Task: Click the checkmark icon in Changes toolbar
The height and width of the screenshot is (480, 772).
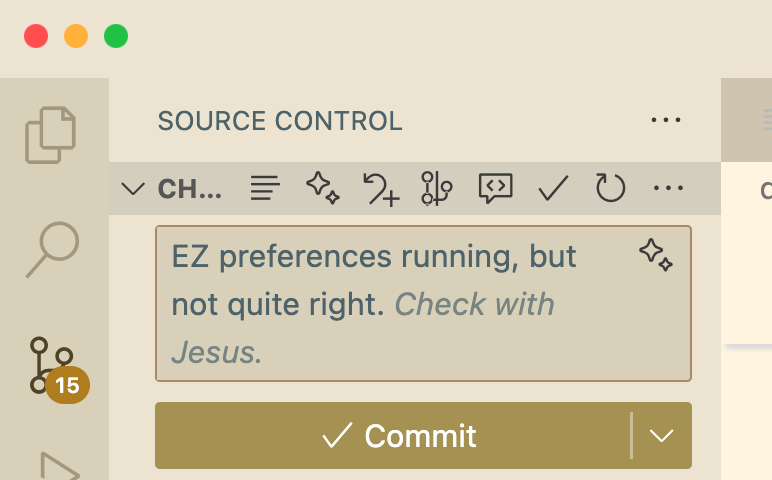Action: [x=553, y=188]
